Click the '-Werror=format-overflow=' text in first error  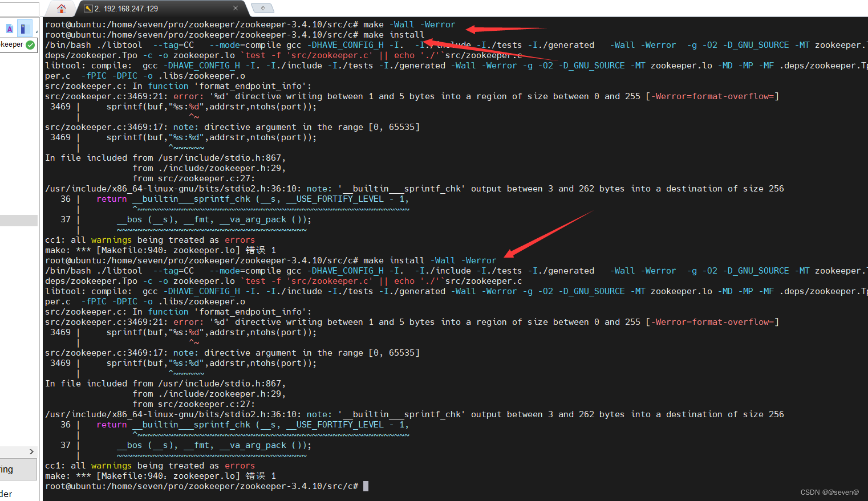click(x=712, y=96)
